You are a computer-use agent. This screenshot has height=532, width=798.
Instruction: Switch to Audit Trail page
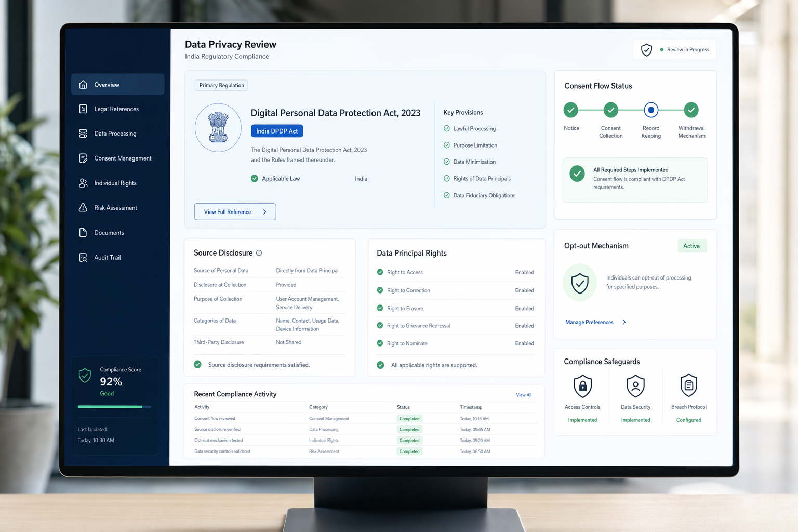[118, 257]
